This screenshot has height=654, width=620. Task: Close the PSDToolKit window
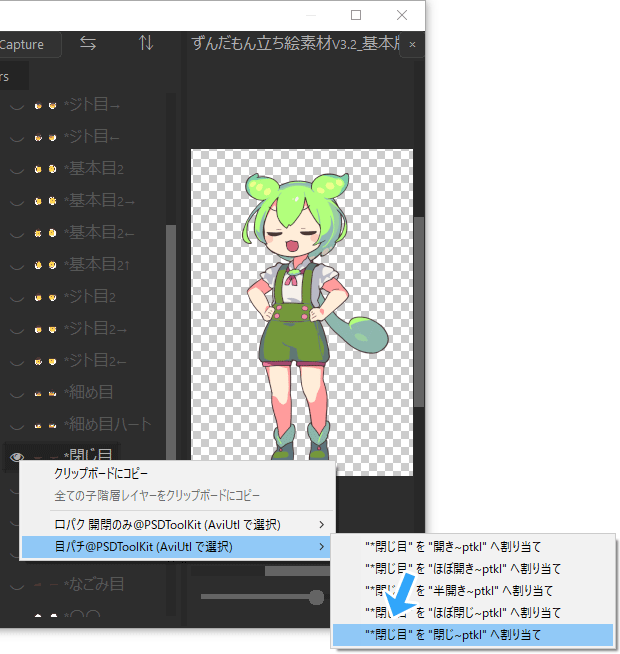pos(402,15)
